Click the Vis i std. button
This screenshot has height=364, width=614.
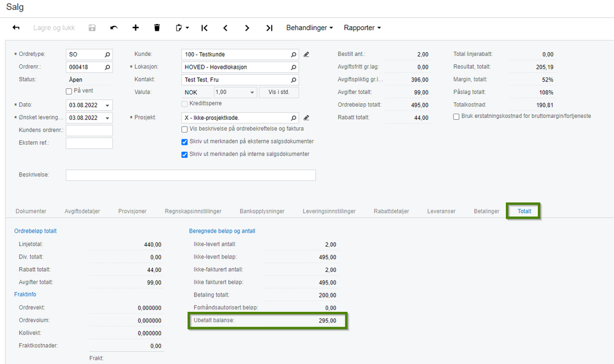coord(279,92)
